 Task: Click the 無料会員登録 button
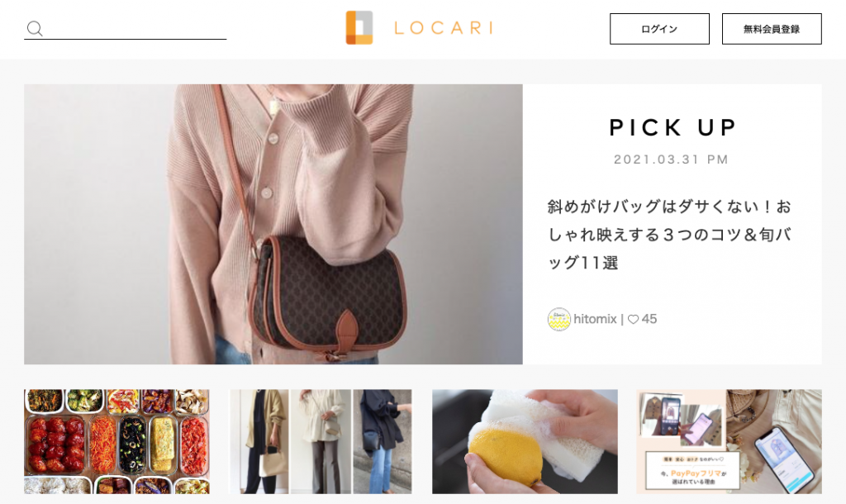(x=772, y=29)
